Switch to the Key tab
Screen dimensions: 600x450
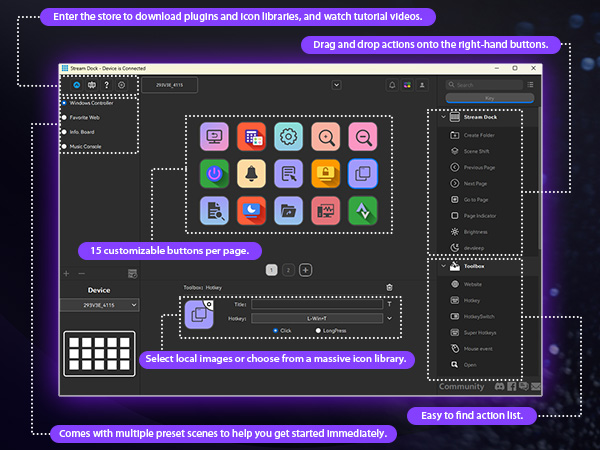(x=490, y=98)
